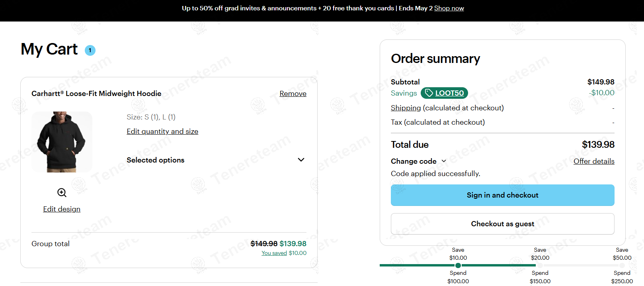Click the Carhartt Loose-Fit Midweight Hoodie title
This screenshot has height=286, width=644.
[96, 94]
